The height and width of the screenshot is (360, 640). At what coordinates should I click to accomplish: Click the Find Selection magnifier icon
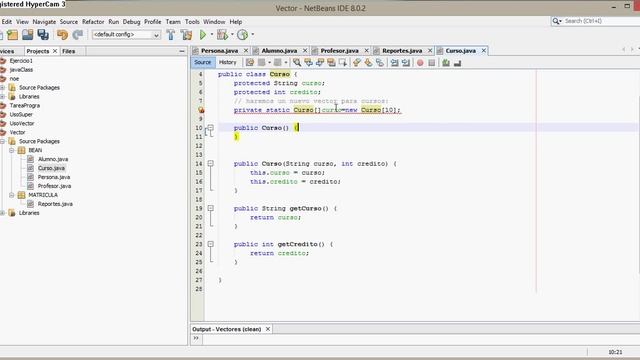(x=297, y=62)
